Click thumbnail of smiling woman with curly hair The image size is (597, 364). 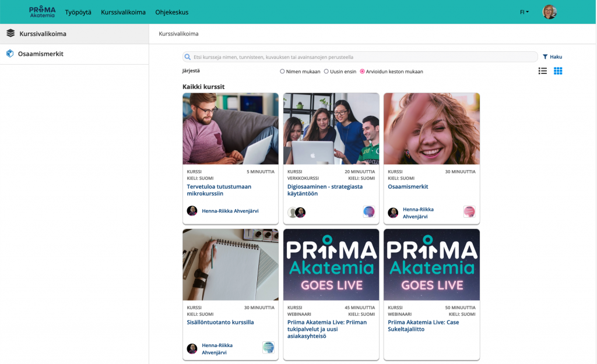click(431, 129)
